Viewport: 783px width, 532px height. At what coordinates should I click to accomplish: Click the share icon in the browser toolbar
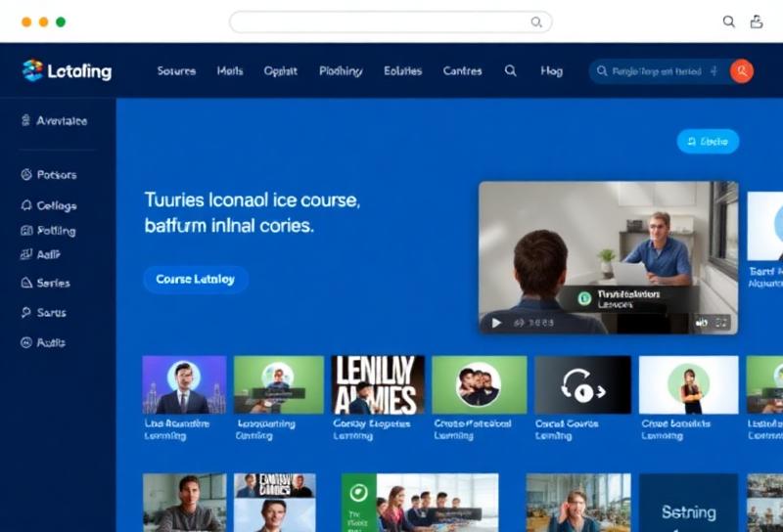[x=756, y=22]
